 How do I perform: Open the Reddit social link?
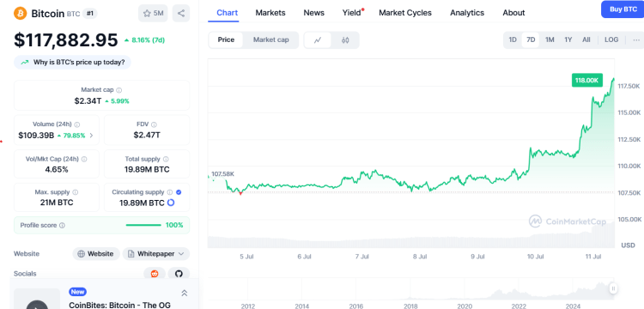point(155,274)
